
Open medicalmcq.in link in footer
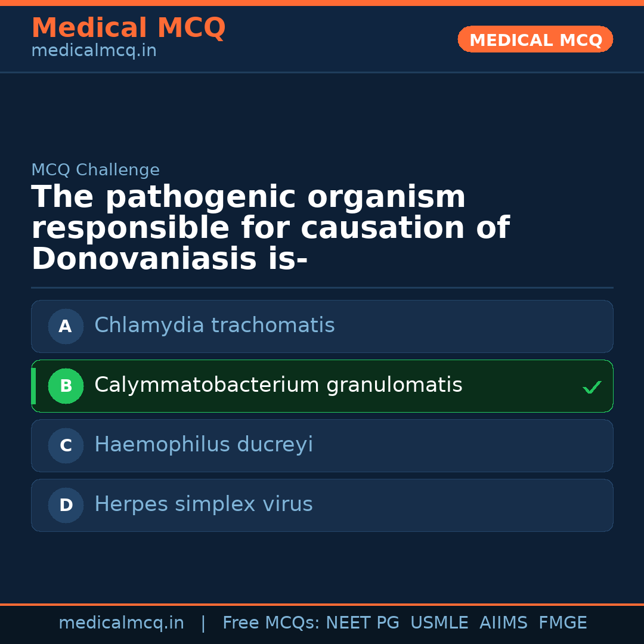point(121,623)
